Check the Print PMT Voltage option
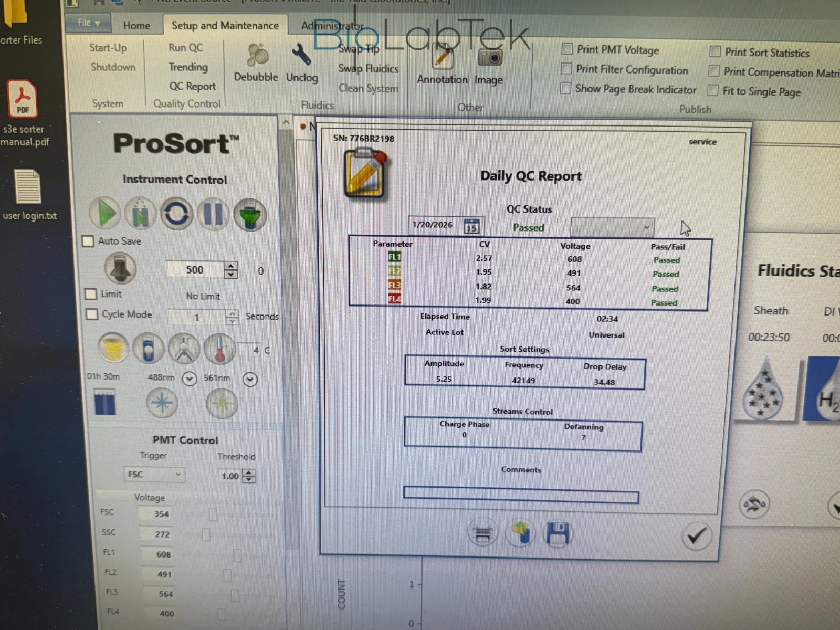This screenshot has width=840, height=630. point(567,49)
